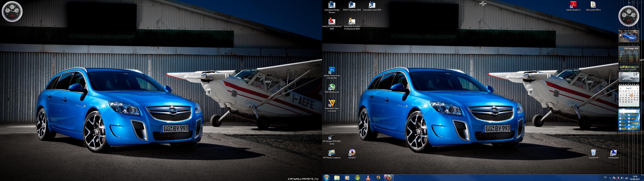The width and height of the screenshot is (644, 181).
Task: Open AutoCAD Mechanical 2010 shortcut
Action: point(332,22)
